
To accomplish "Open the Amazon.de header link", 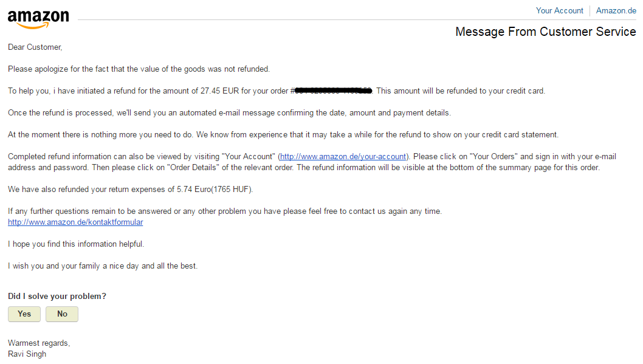I will tap(616, 11).
